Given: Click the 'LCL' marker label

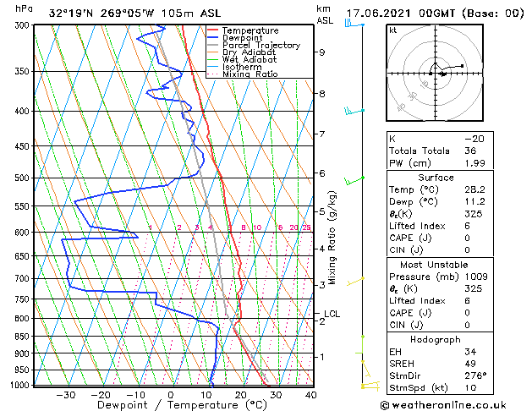Looking at the screenshot, I should [332, 314].
